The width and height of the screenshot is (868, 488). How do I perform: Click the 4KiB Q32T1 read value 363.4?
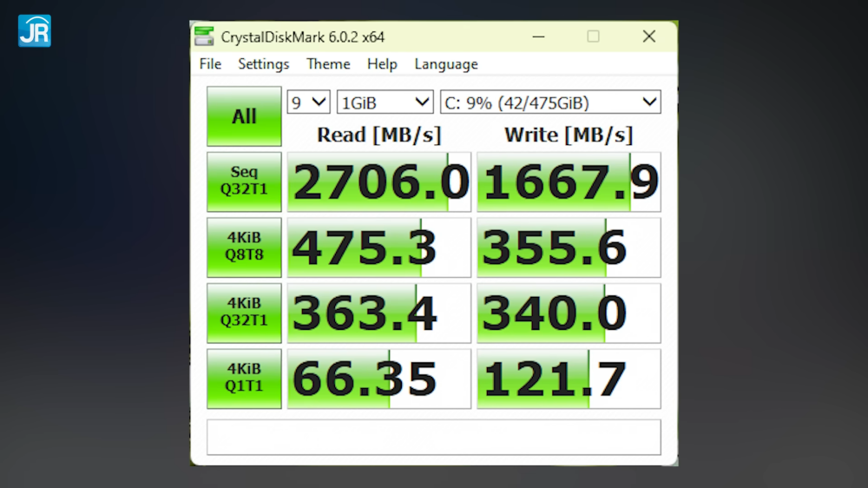tap(379, 313)
